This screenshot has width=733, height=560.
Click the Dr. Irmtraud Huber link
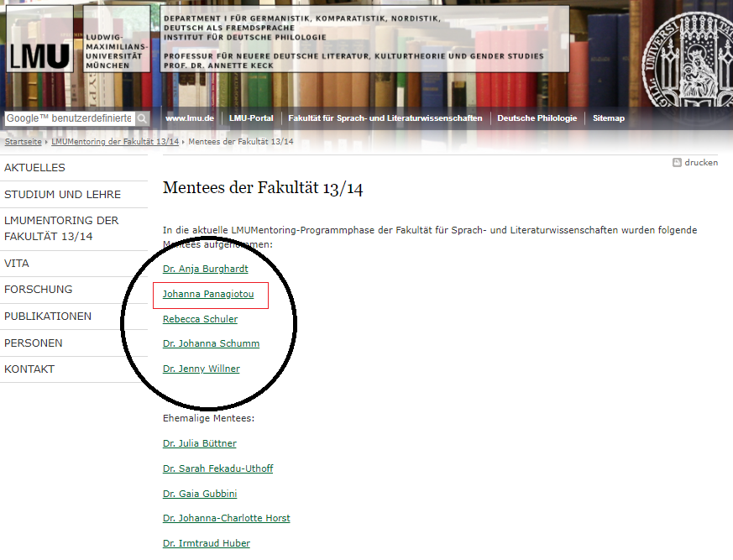[x=207, y=543]
